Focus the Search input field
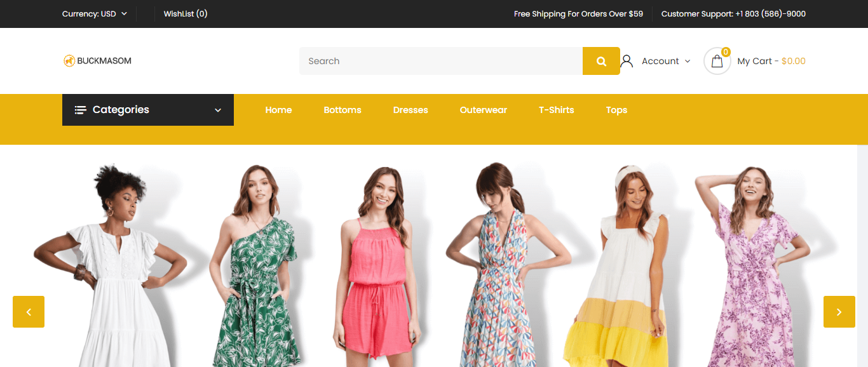This screenshot has width=868, height=367. [440, 61]
